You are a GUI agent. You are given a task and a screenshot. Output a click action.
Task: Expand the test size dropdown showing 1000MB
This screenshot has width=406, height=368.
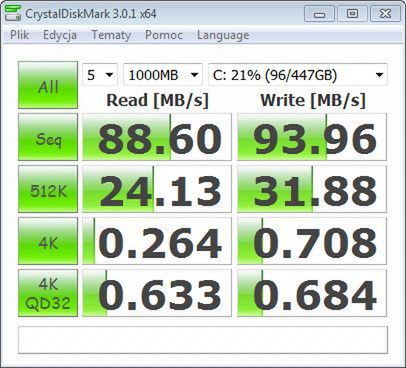pyautogui.click(x=163, y=75)
